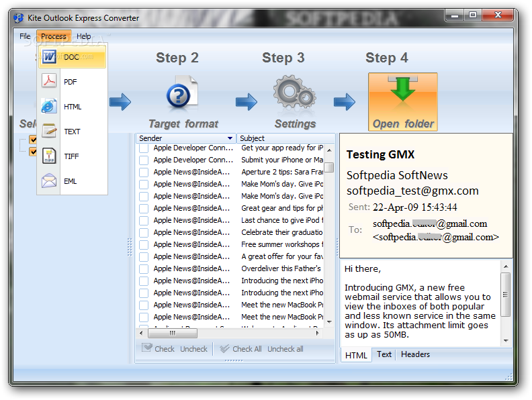
Task: Click the horizontal scrollbar thumb
Action: point(173,333)
